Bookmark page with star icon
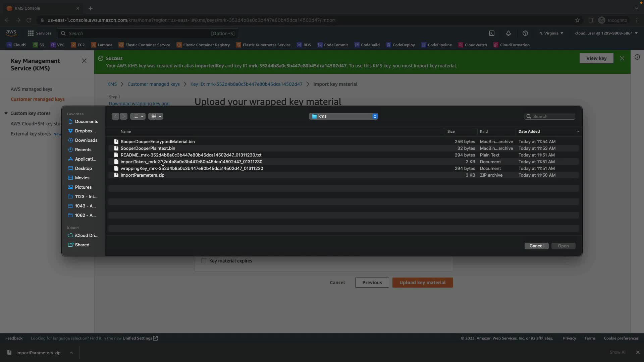Screen dimensions: 644x362 click(578, 20)
